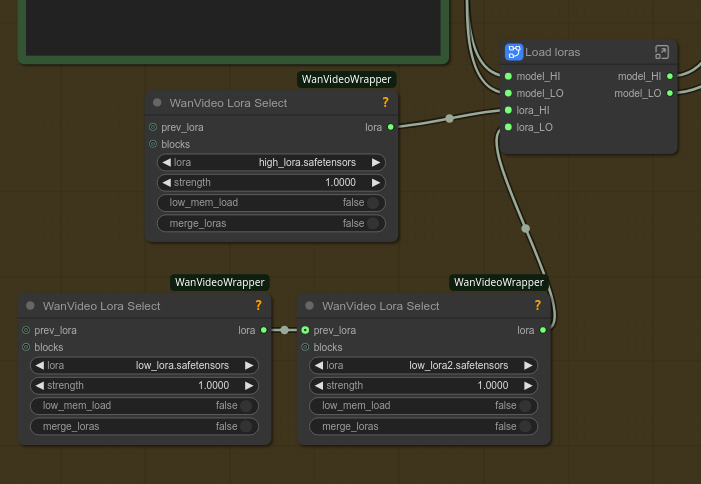Viewport: 701px width, 484px height.
Task: Edit strength value in high_lora node
Action: point(271,182)
